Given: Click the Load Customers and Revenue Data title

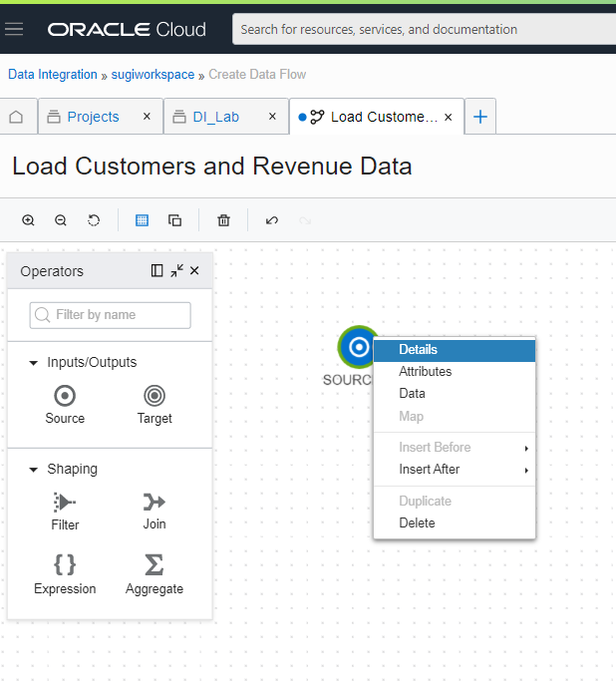Looking at the screenshot, I should click(x=212, y=167).
